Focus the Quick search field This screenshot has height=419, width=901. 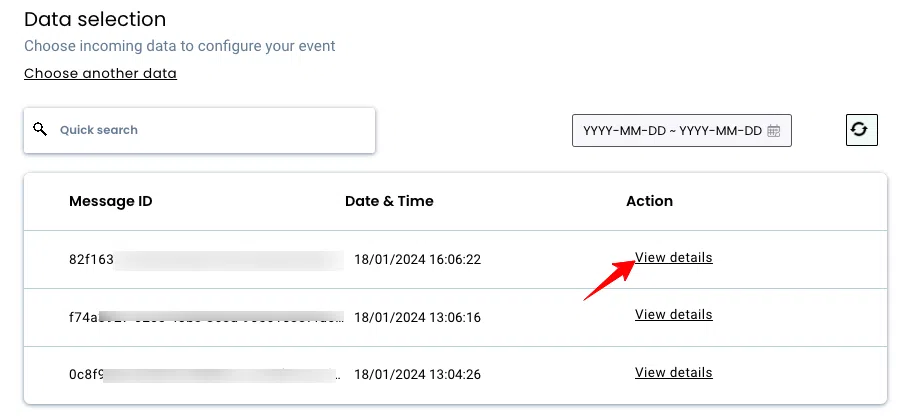pos(199,130)
